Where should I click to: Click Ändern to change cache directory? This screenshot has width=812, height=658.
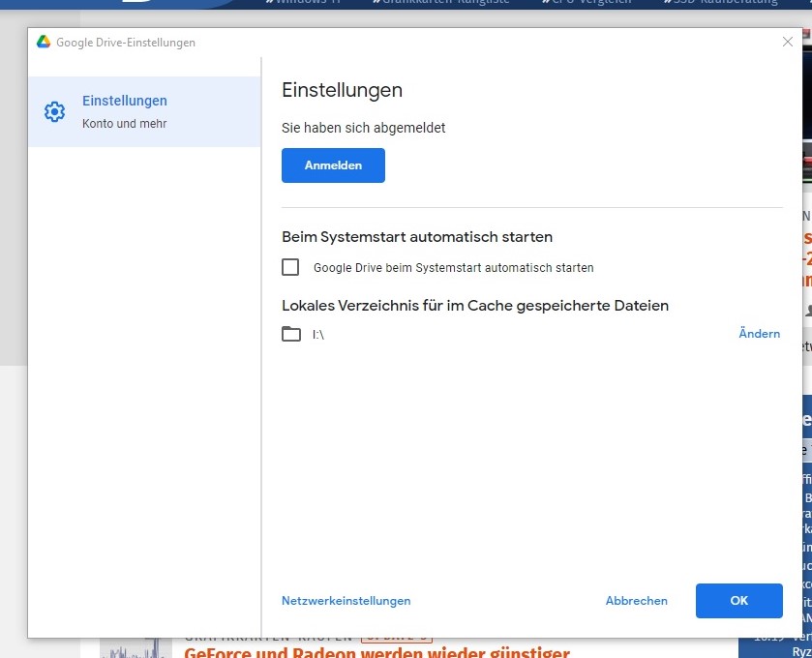pos(759,334)
